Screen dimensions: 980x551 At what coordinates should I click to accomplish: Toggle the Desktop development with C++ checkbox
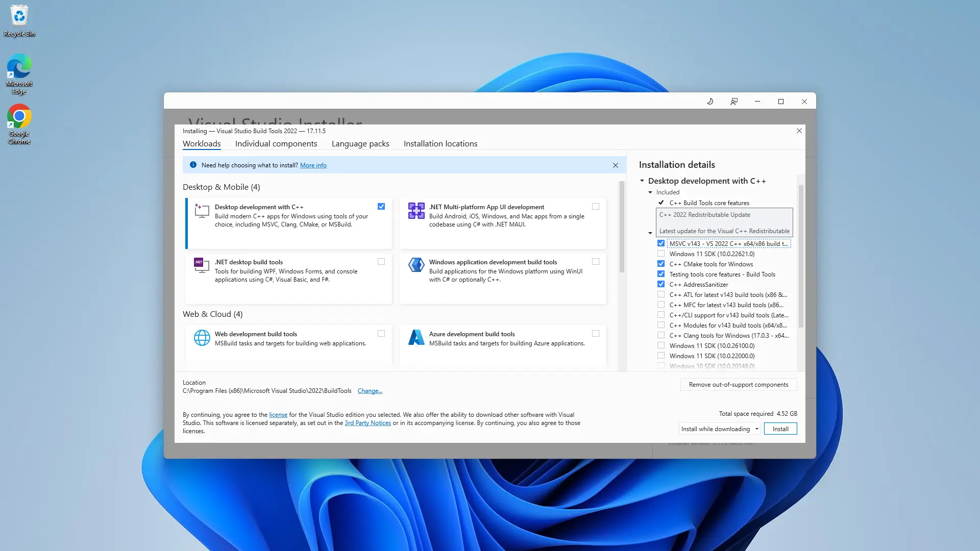click(x=382, y=207)
